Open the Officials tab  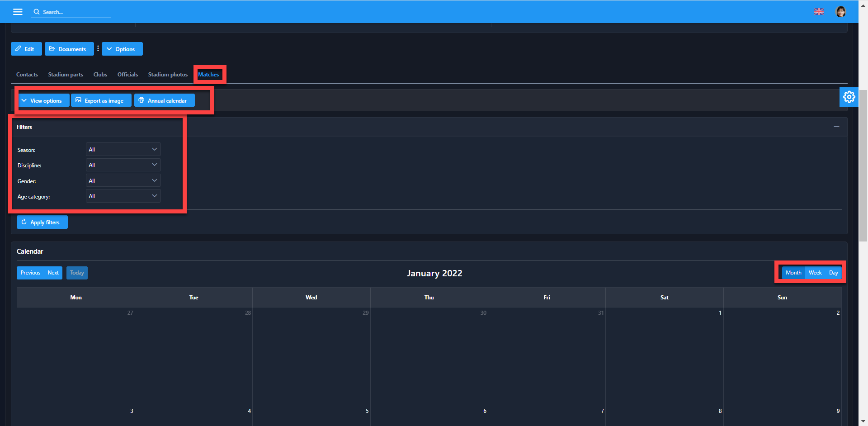point(127,75)
